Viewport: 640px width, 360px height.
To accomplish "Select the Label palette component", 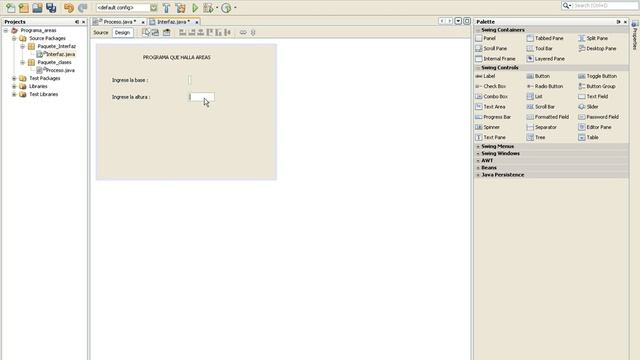I will pyautogui.click(x=485, y=76).
